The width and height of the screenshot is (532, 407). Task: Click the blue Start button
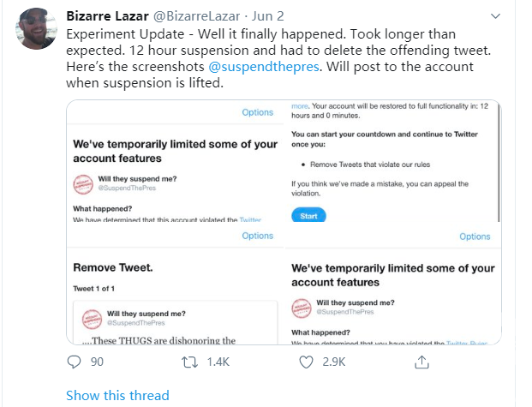(x=308, y=216)
